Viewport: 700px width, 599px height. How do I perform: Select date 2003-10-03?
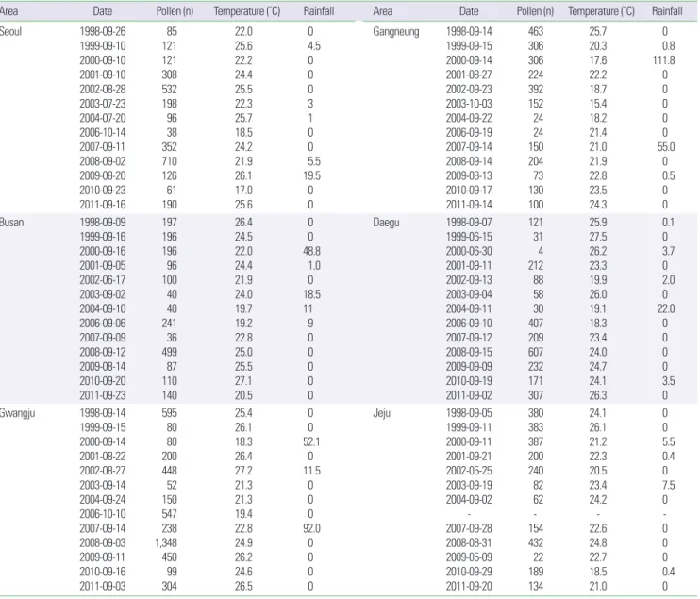pyautogui.click(x=469, y=104)
